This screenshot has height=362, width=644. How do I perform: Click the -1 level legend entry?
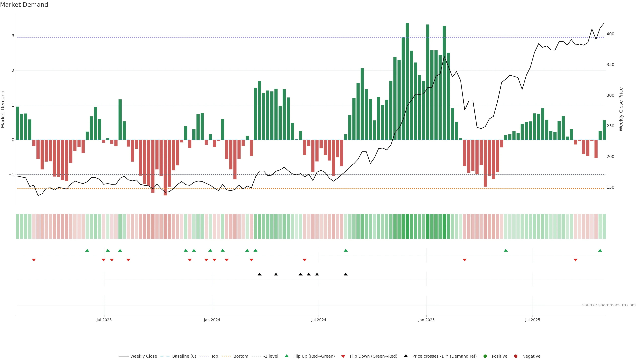click(x=271, y=356)
